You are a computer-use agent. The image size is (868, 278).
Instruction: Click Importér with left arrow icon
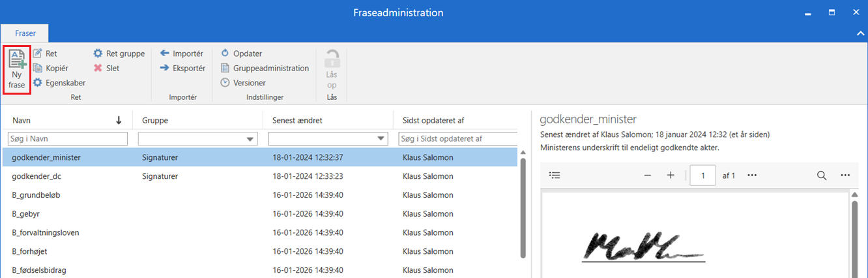(182, 54)
